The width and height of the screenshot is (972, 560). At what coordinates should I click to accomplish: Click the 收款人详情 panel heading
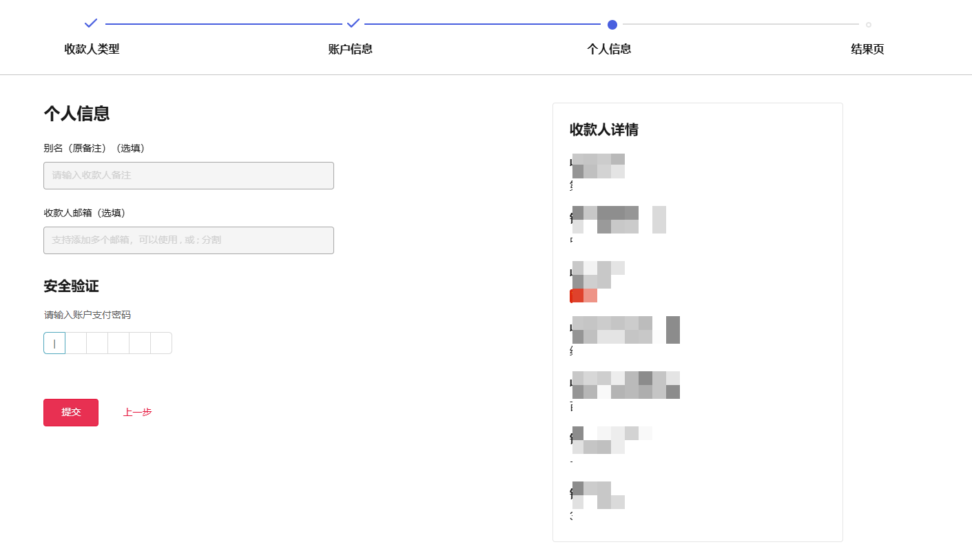pos(604,129)
